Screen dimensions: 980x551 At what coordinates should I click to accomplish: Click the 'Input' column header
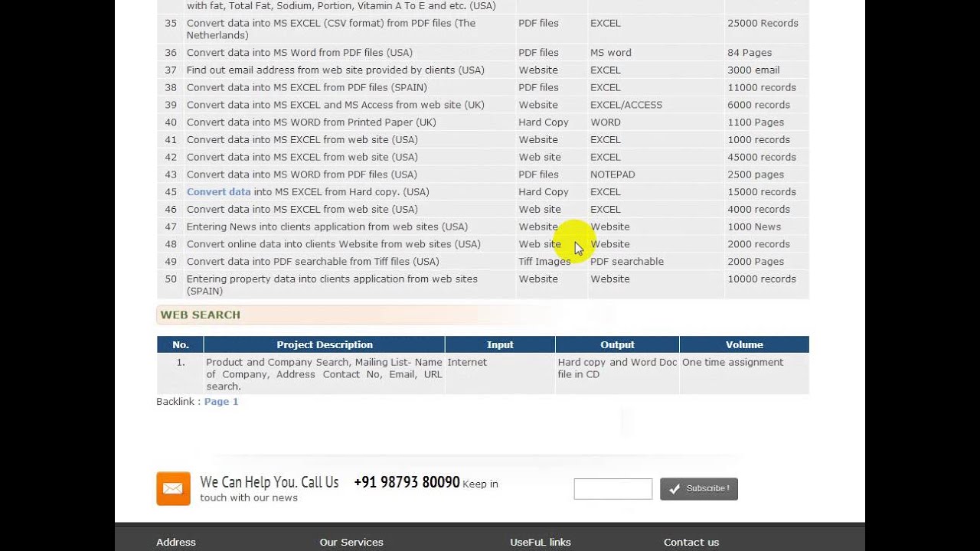click(500, 344)
